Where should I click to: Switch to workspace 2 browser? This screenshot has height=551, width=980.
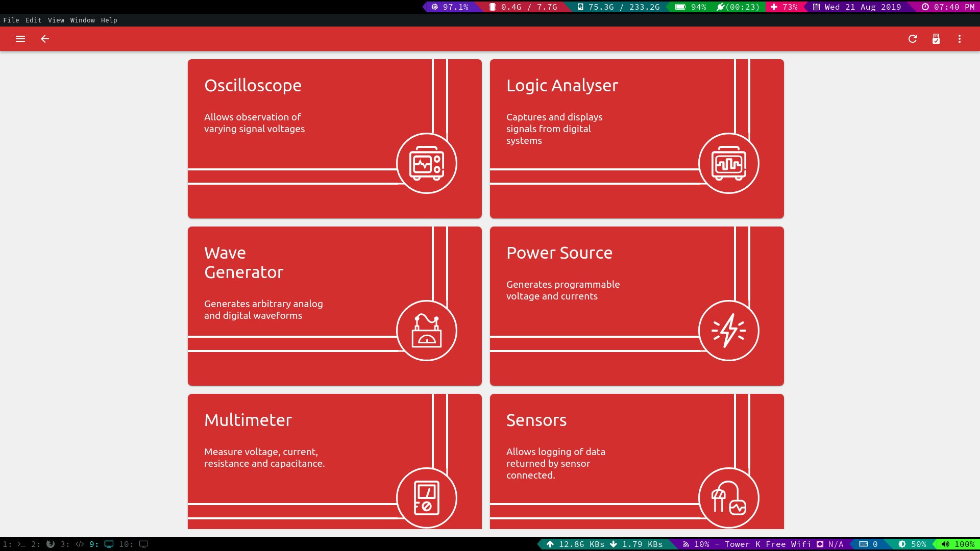click(43, 544)
